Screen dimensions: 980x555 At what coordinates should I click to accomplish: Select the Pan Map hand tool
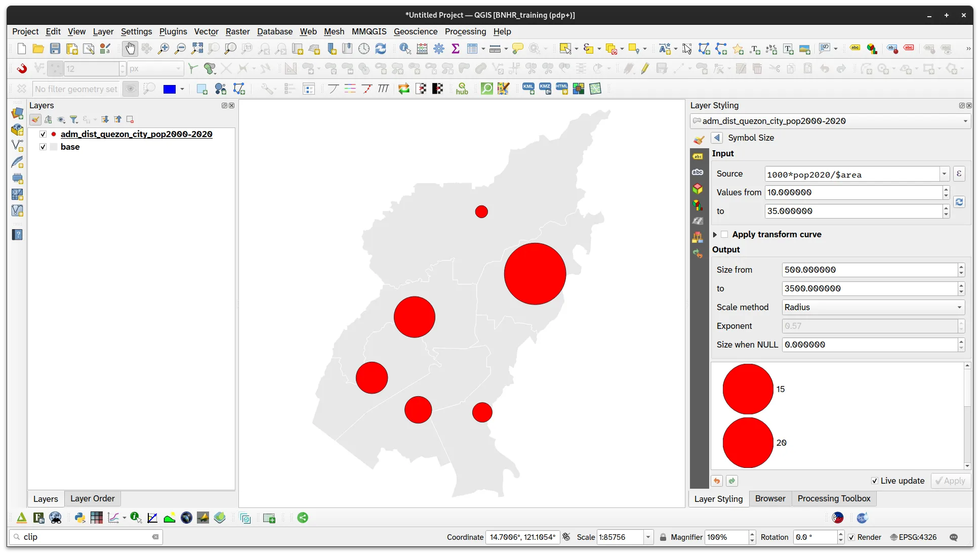[130, 49]
